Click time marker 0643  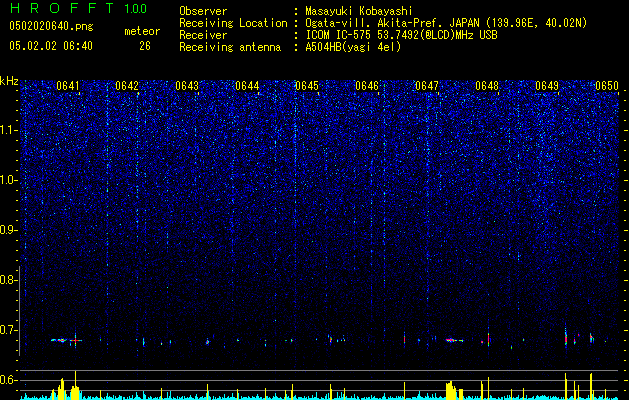click(187, 86)
